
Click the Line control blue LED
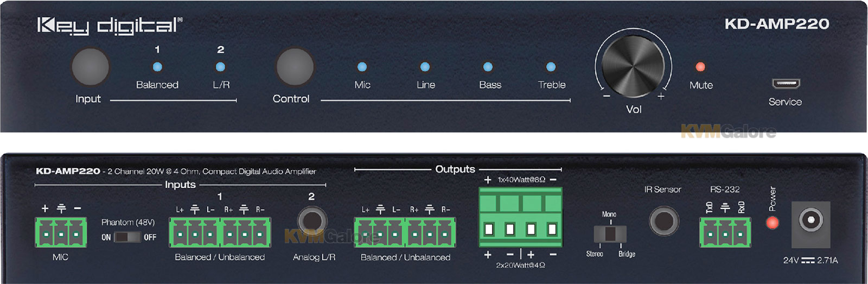425,67
